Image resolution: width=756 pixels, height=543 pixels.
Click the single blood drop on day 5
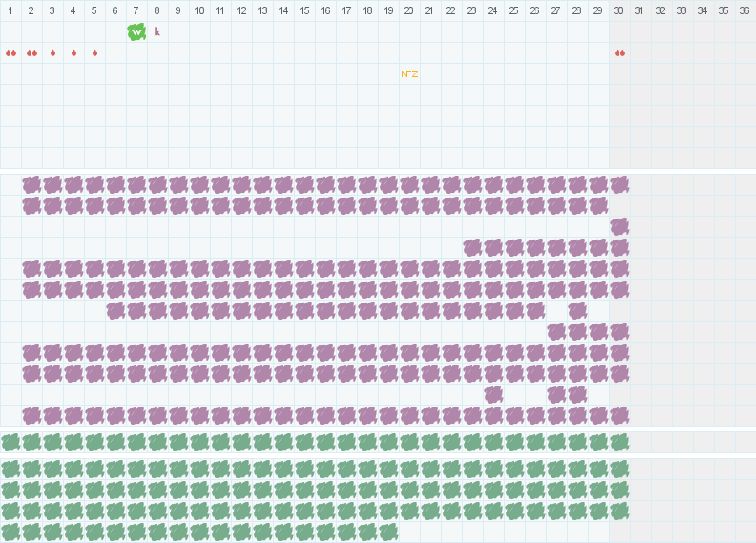pyautogui.click(x=94, y=52)
